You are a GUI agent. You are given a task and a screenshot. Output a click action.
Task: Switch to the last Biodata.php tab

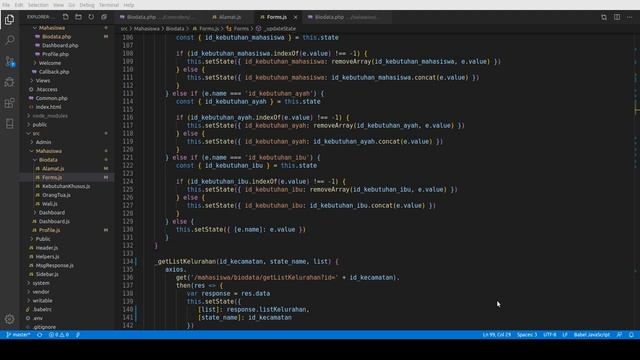point(346,17)
